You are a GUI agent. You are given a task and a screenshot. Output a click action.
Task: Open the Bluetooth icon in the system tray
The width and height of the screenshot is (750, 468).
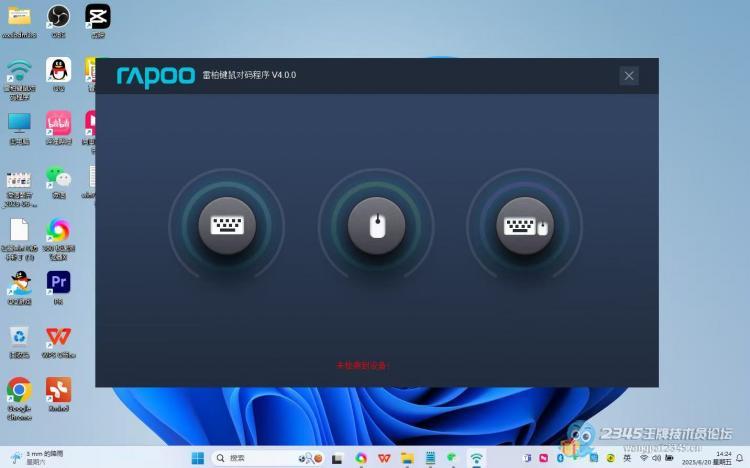[x=561, y=458]
